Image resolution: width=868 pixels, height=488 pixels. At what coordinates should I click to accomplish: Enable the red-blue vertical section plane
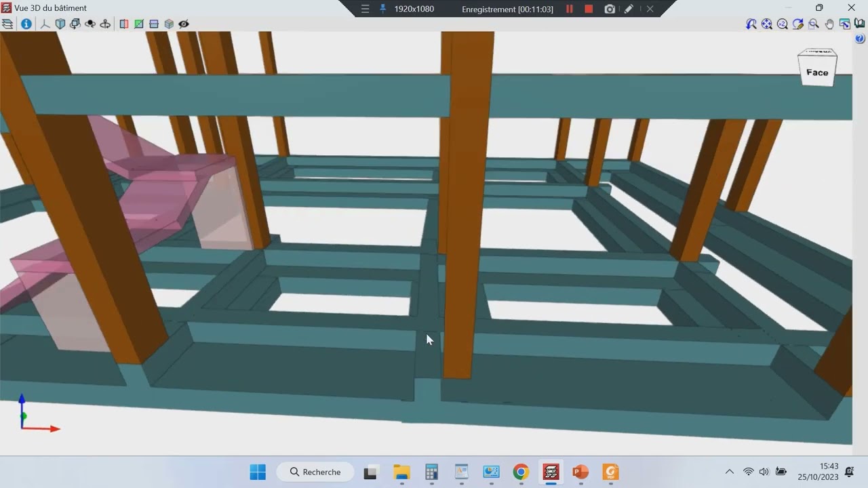click(x=124, y=24)
